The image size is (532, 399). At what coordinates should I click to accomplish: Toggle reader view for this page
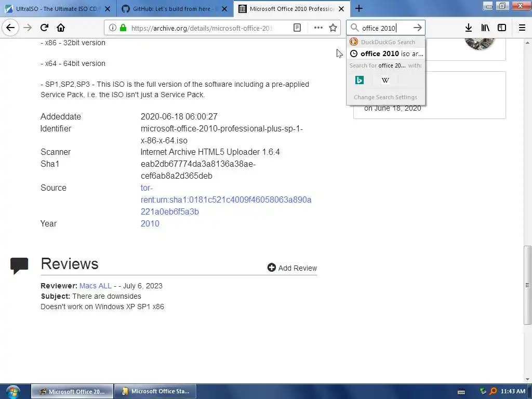tap(297, 28)
